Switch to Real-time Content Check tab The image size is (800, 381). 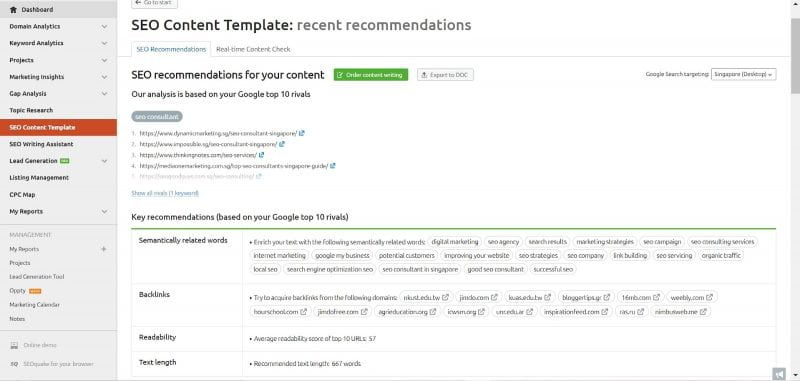[253, 49]
